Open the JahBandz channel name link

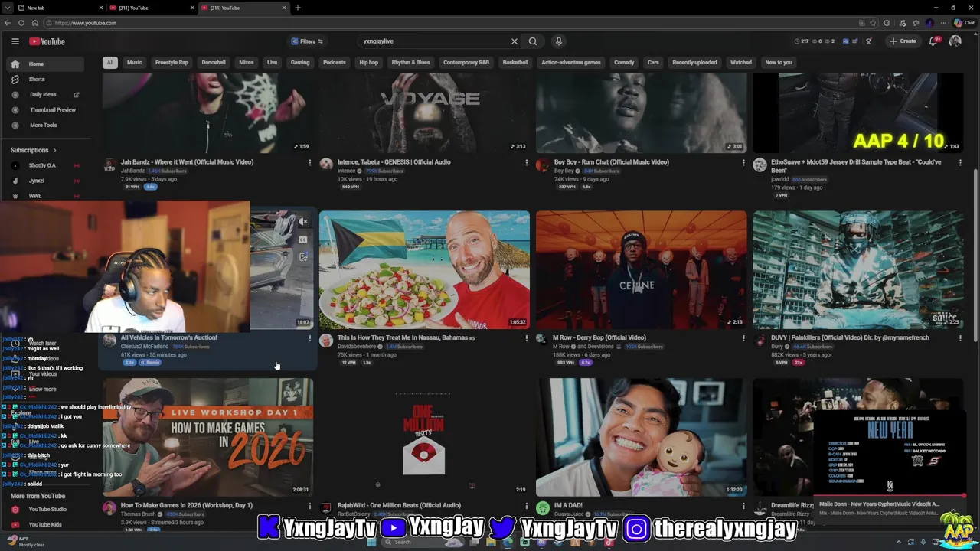[132, 171]
